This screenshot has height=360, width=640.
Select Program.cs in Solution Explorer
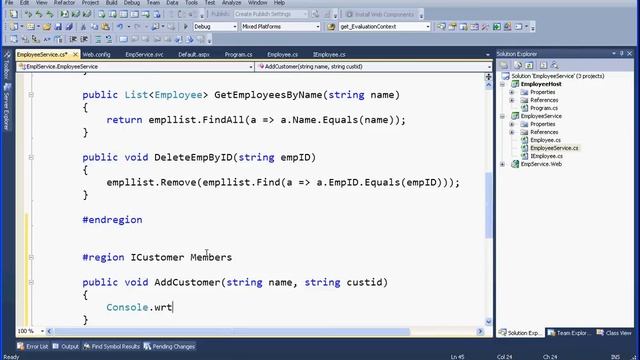(544, 108)
